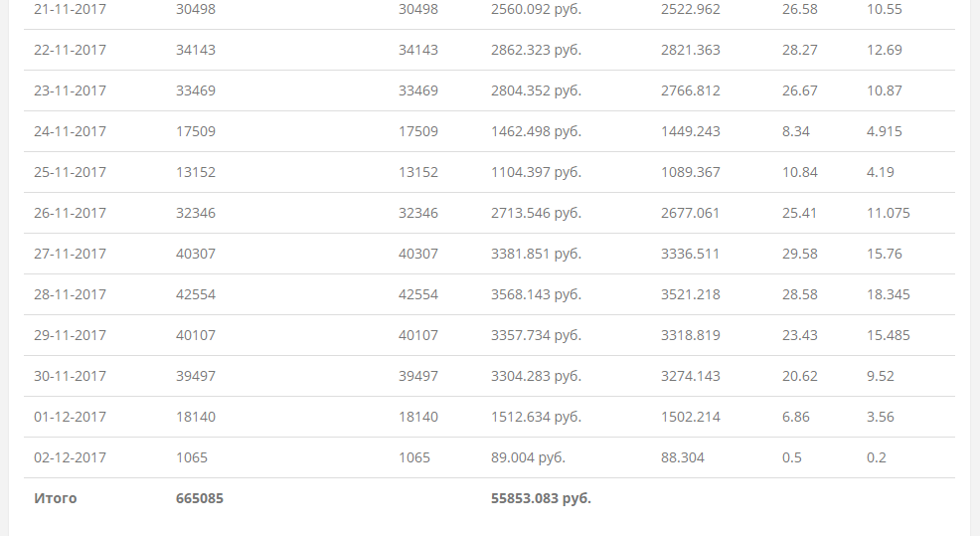This screenshot has height=536, width=980.
Task: Select the 02-12-2017 date cell
Action: click(70, 457)
